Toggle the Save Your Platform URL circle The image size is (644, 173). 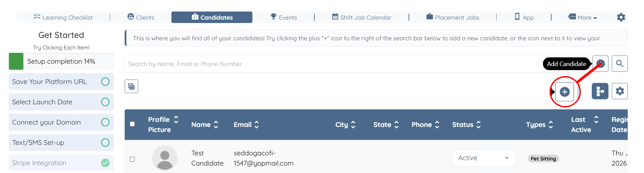[x=105, y=82]
